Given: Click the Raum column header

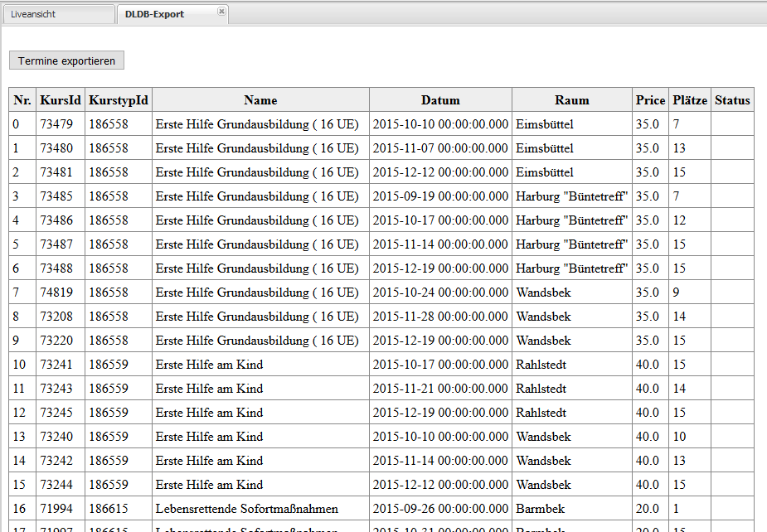Looking at the screenshot, I should point(572,100).
